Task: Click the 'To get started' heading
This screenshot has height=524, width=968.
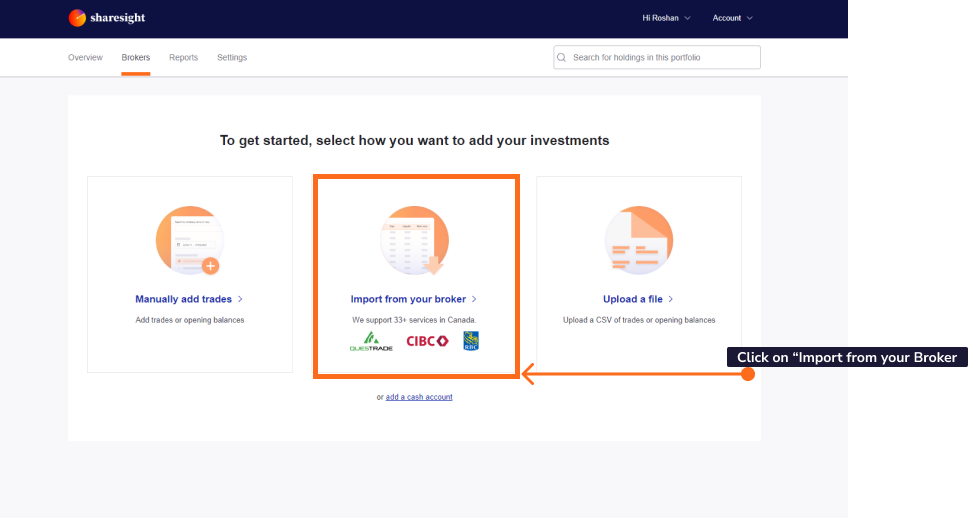Action: coord(414,141)
